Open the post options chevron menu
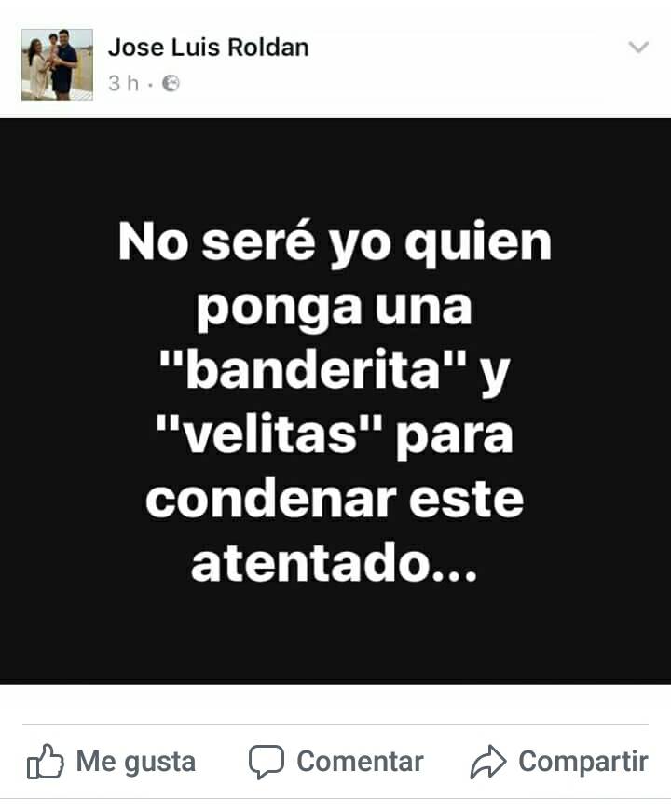This screenshot has height=812, width=671. pos(637,48)
